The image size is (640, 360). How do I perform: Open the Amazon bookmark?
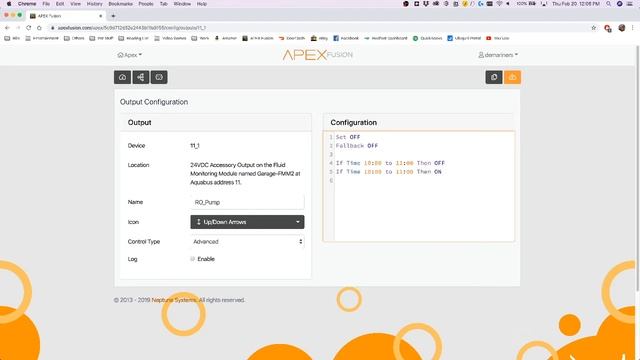226,38
